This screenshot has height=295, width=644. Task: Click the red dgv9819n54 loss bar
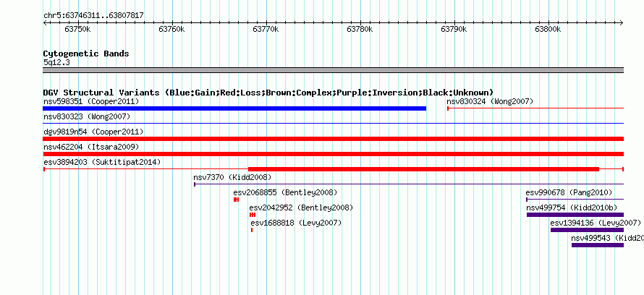point(334,139)
